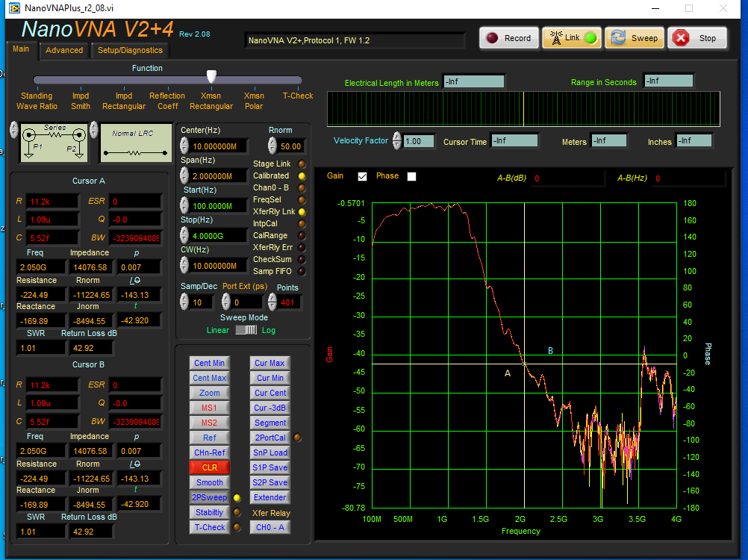Click the Points value 401
Image resolution: width=748 pixels, height=560 pixels.
289,302
